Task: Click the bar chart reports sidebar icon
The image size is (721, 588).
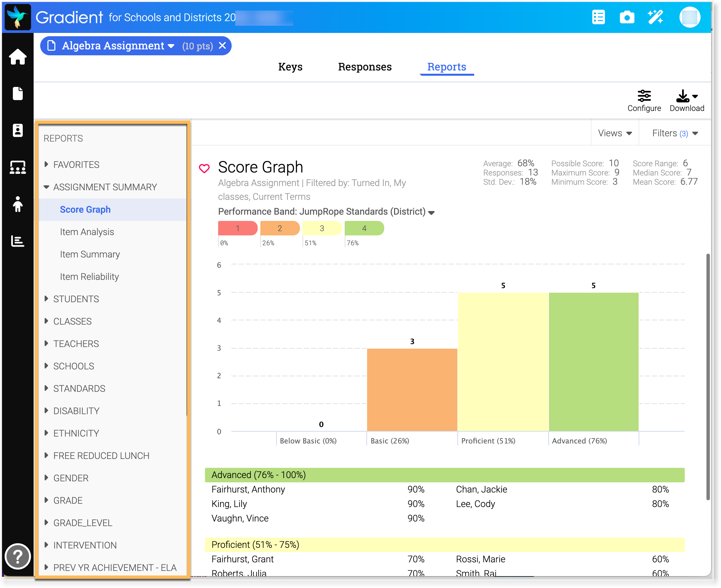Action: [x=17, y=241]
